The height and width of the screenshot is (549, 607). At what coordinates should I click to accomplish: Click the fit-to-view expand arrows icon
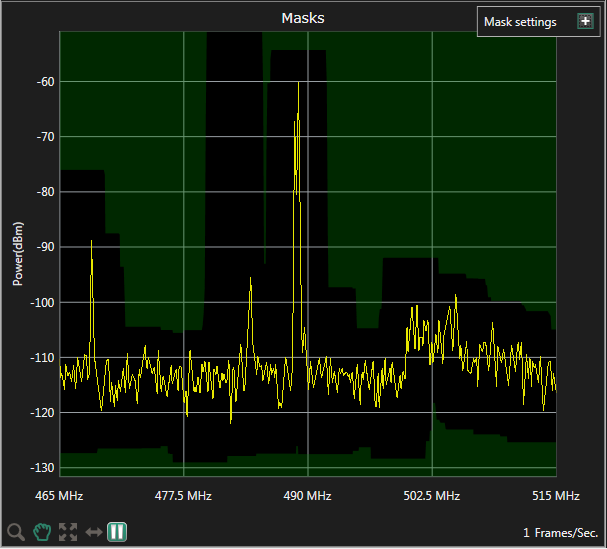point(68,532)
